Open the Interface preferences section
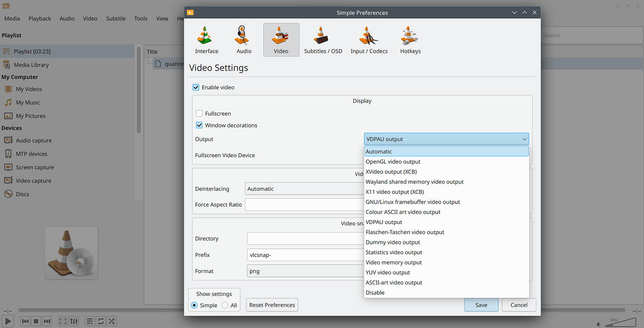This screenshot has height=328, width=644. pyautogui.click(x=206, y=40)
